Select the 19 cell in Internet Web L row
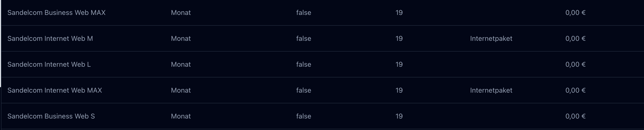Image resolution: width=644 pixels, height=130 pixels. (399, 65)
